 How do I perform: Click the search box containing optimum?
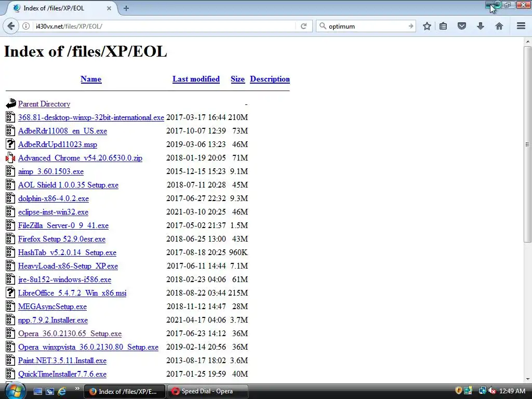[366, 26]
